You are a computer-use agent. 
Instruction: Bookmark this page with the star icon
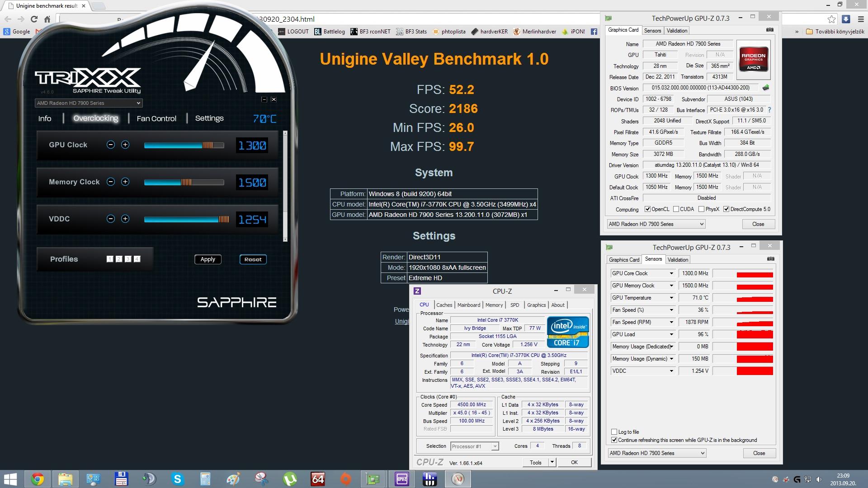831,19
